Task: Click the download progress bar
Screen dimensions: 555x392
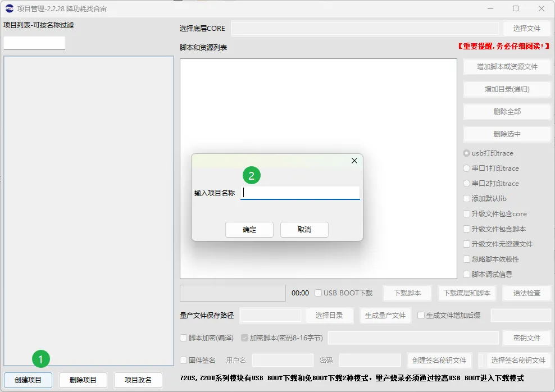Action: 233,293
